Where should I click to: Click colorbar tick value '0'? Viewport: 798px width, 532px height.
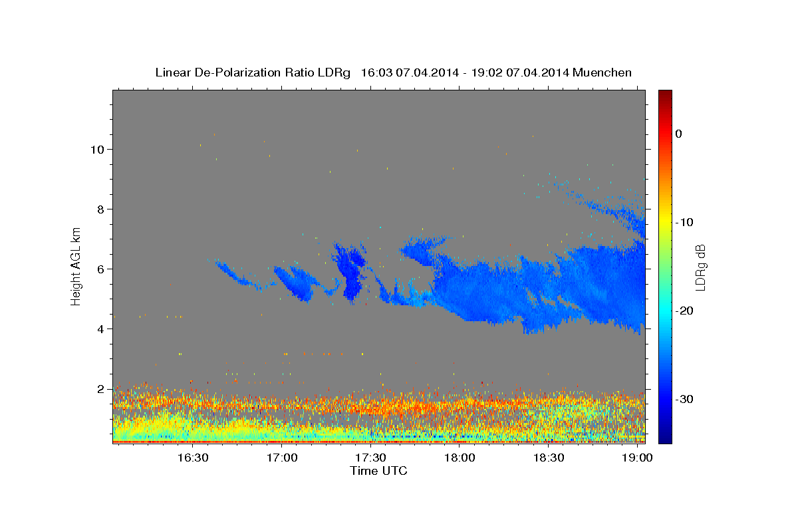pyautogui.click(x=678, y=134)
